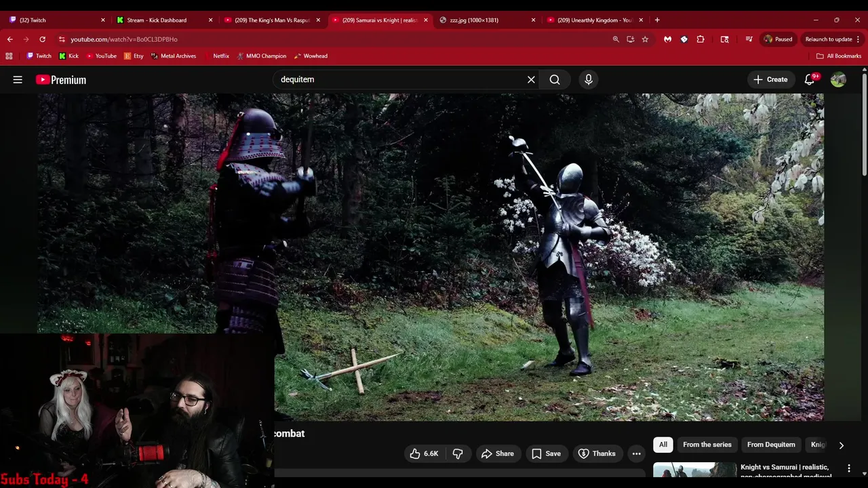Open the YouTube account avatar menu
Screen dimensions: 868x488
pyautogui.click(x=838, y=79)
